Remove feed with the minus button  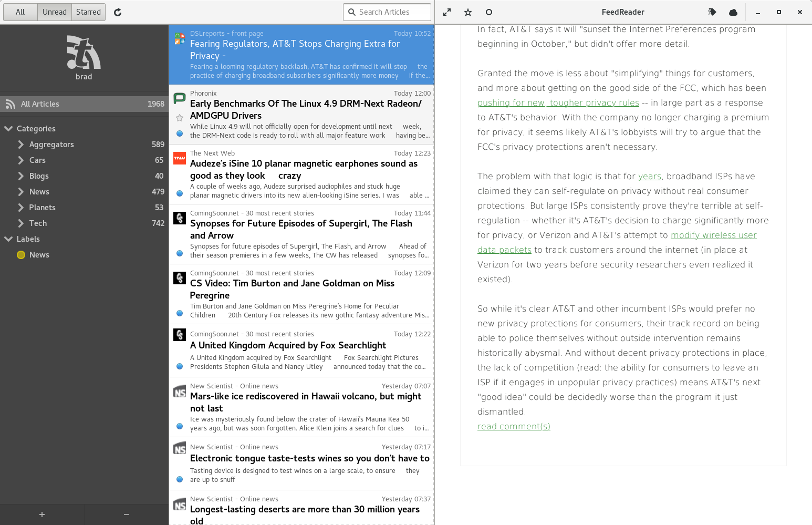coord(127,514)
